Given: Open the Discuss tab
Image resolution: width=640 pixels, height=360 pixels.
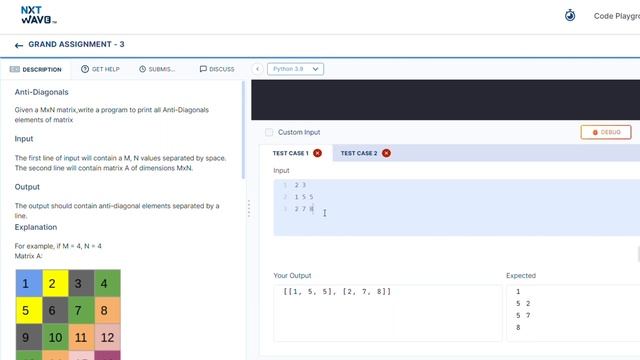Looking at the screenshot, I should click(x=217, y=69).
